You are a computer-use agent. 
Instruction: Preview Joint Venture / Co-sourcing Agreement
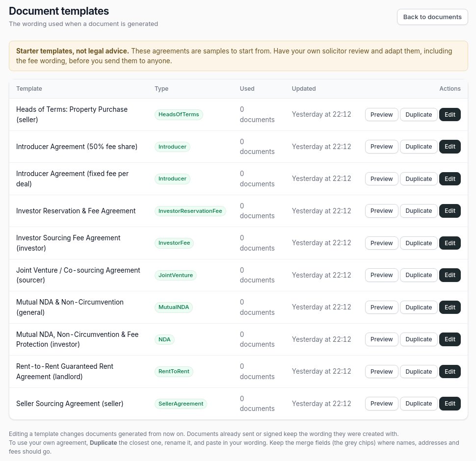[382, 275]
